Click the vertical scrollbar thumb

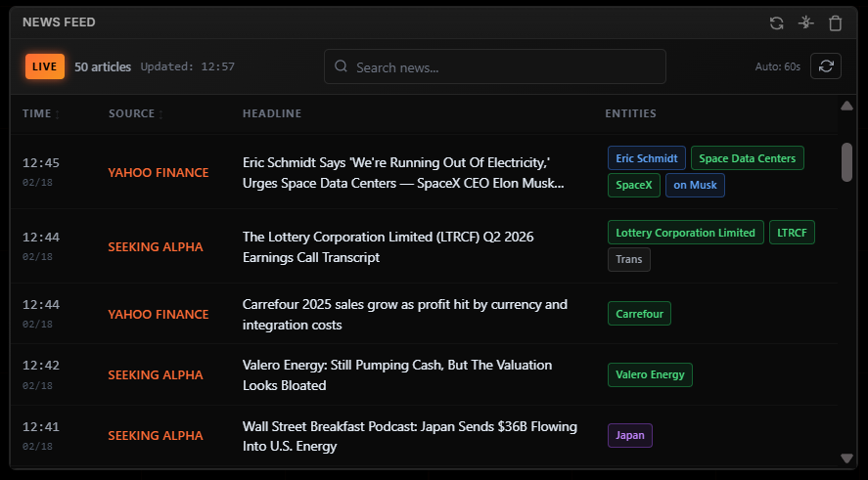(846, 162)
